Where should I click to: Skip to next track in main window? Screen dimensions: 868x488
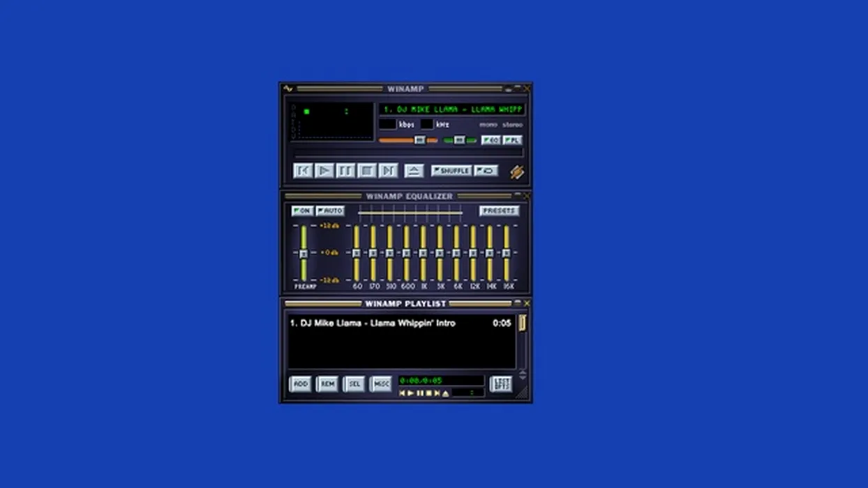[x=389, y=171]
